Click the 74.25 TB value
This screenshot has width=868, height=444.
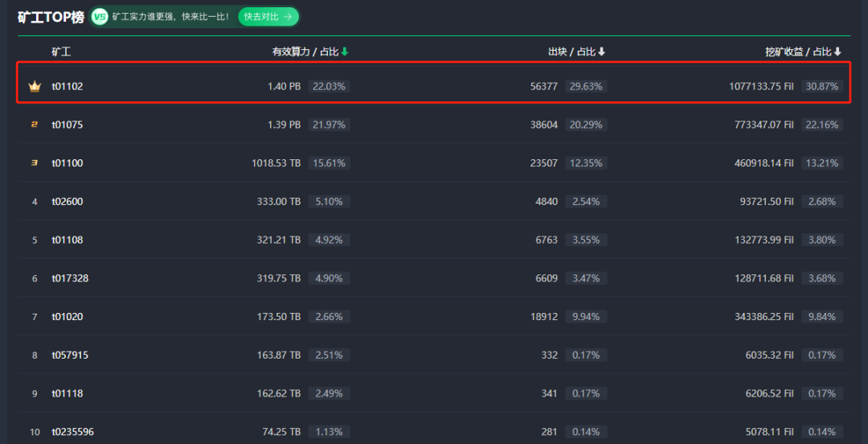[282, 432]
